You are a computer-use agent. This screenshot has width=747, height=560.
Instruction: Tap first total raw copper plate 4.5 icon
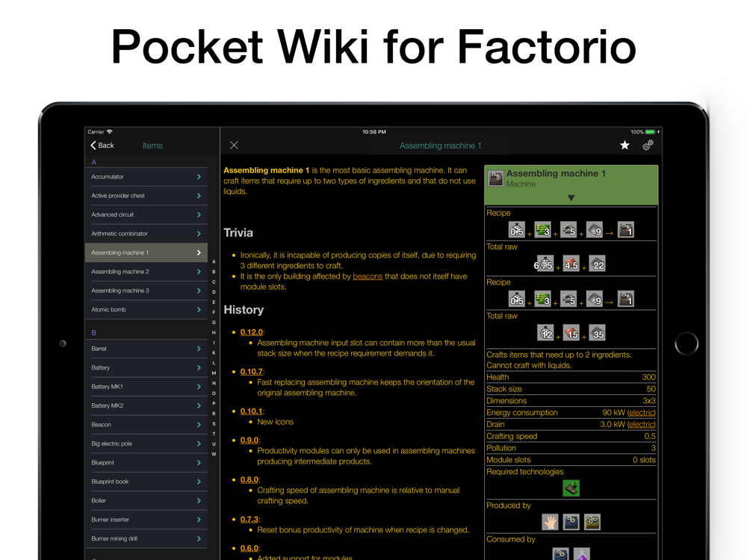click(571, 264)
